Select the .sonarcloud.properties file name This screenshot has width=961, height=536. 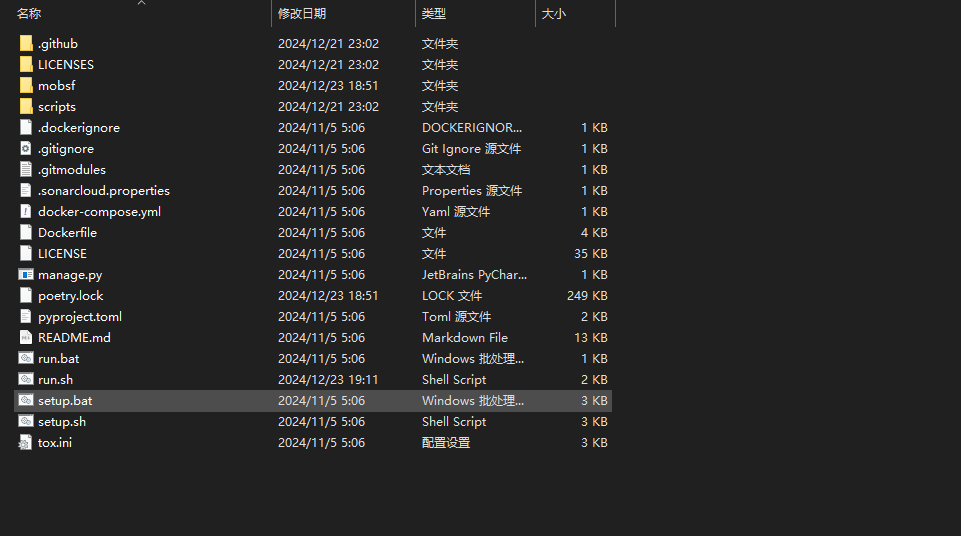[x=104, y=191]
